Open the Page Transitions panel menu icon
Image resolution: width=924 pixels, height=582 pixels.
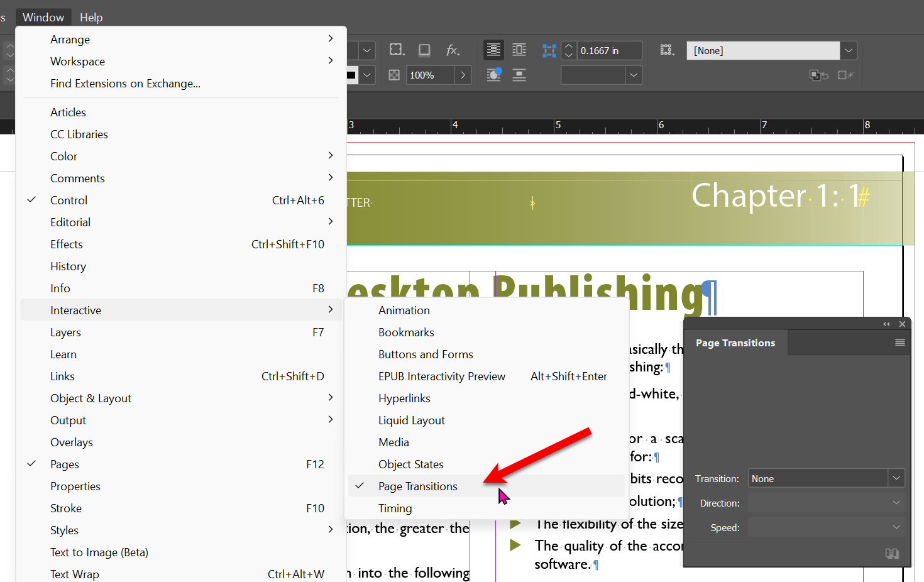[x=900, y=343]
